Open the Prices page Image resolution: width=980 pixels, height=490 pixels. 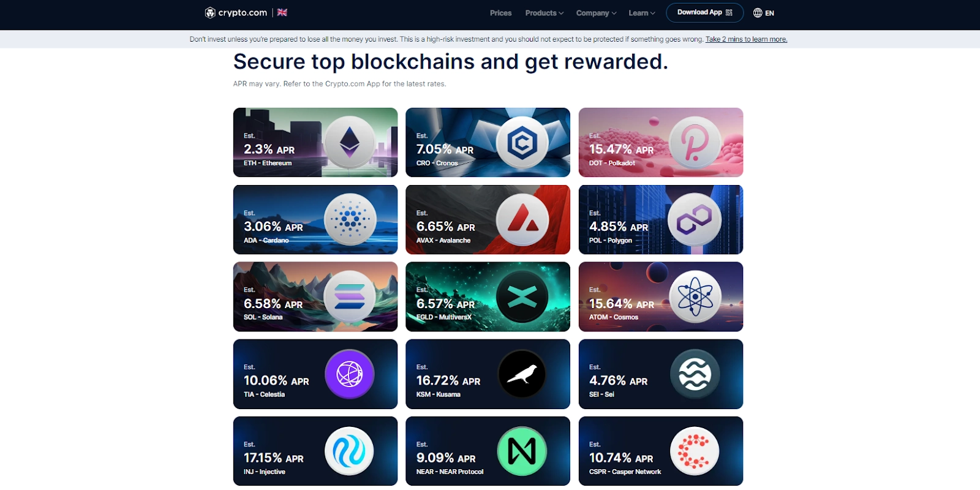500,13
